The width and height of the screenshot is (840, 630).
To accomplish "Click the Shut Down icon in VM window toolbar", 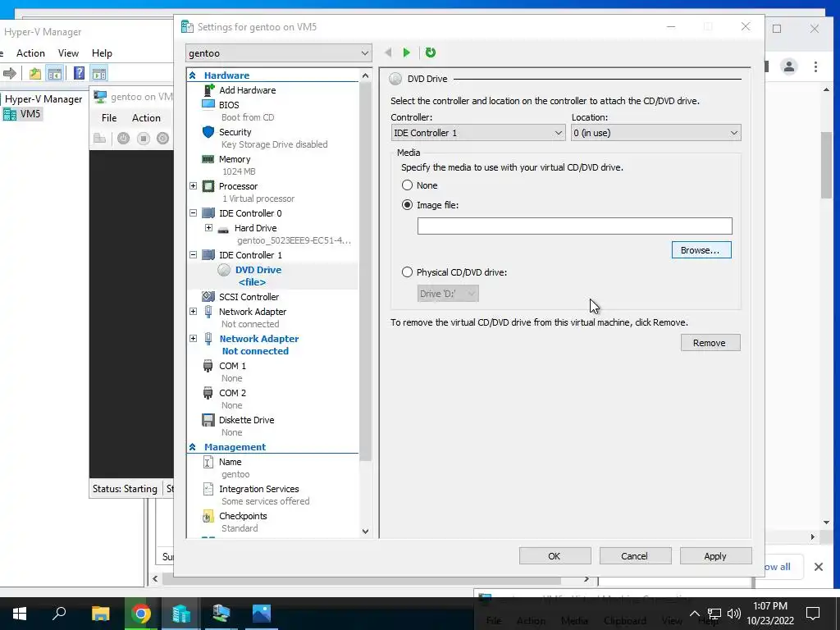I will [162, 138].
